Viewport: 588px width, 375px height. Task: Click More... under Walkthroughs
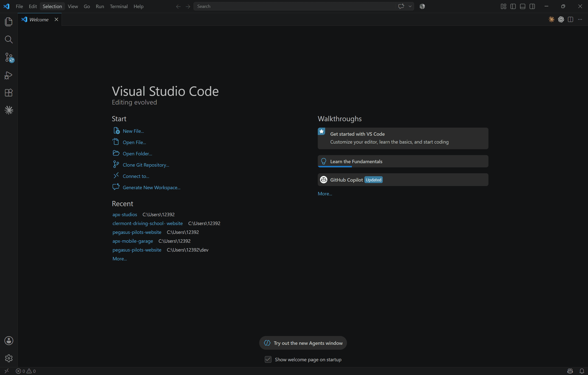[x=325, y=194]
